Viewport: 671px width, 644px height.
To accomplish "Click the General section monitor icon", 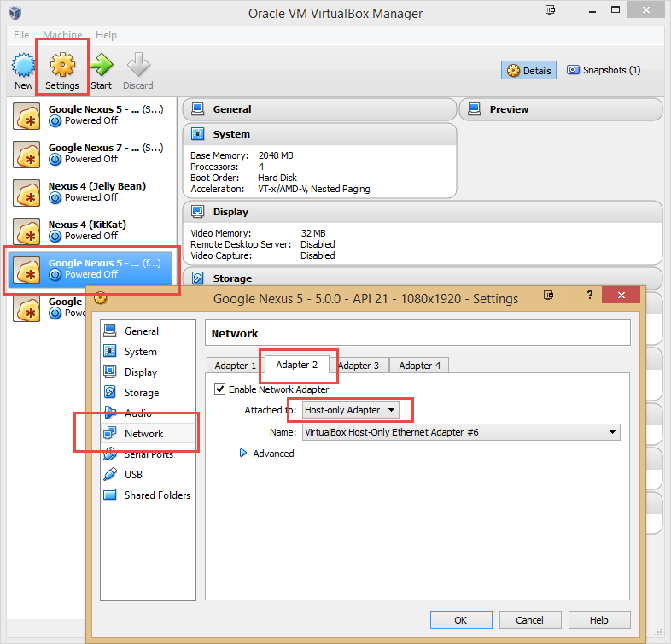I will pyautogui.click(x=198, y=108).
